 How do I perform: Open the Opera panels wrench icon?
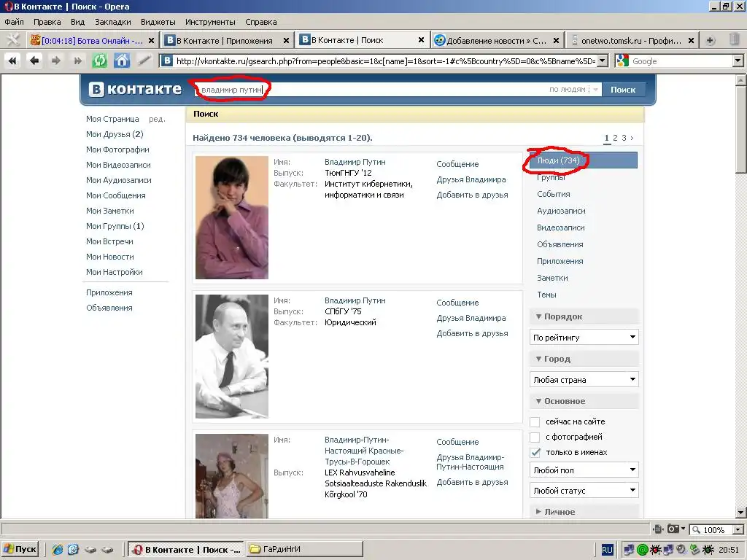12,40
